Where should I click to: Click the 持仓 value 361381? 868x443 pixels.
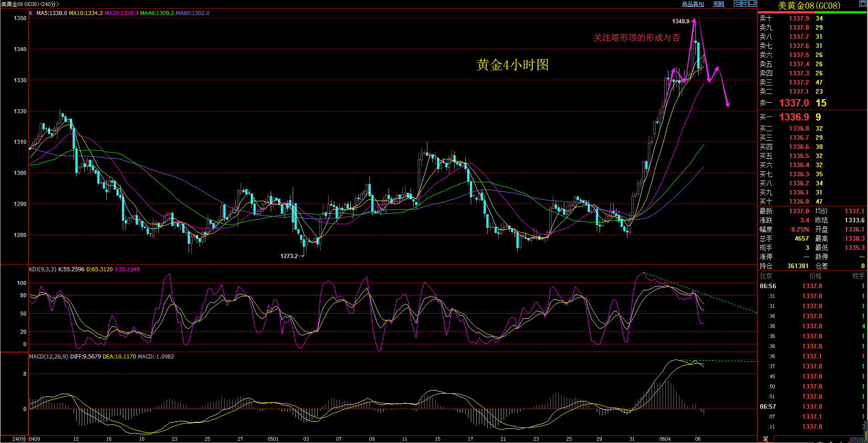798,266
